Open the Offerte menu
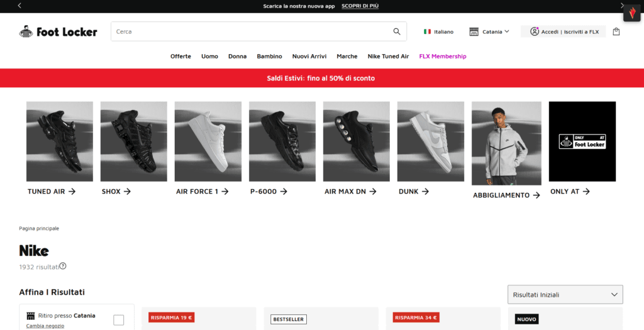Viewport: 644px width, 330px height. [x=180, y=56]
